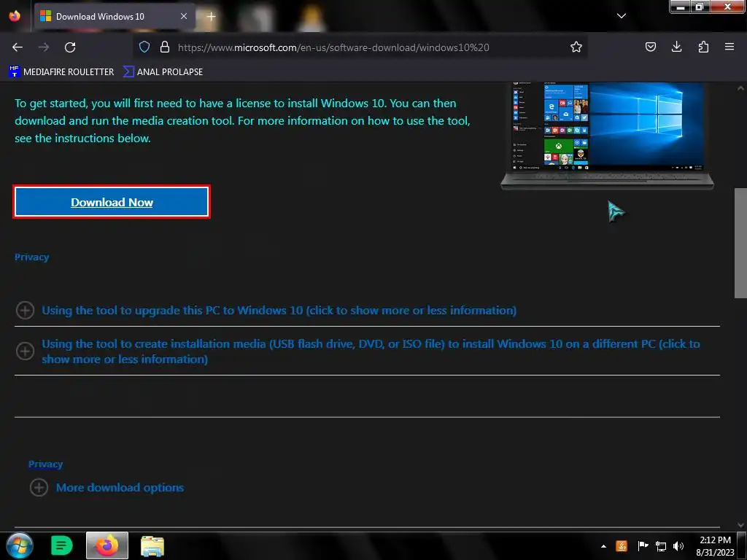The height and width of the screenshot is (560, 747).
Task: Open the Privacy link below Download Now
Action: (31, 257)
